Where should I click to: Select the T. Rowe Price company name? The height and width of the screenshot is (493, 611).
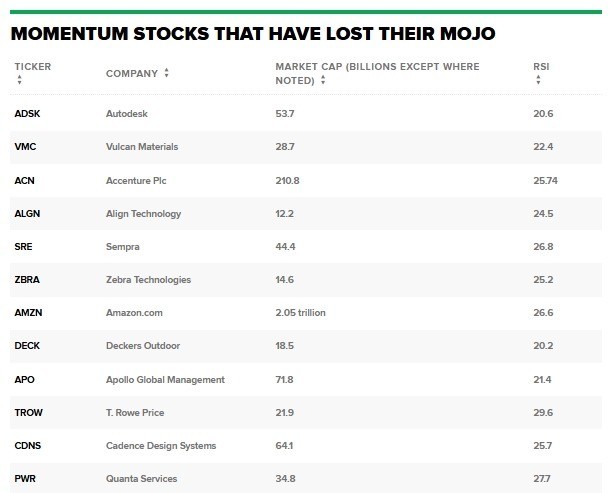tap(135, 413)
